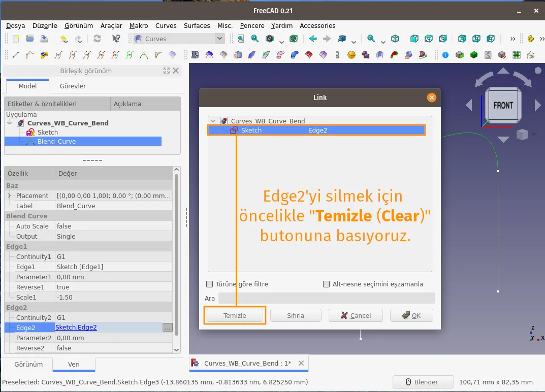Click the Save document icon
This screenshot has width=545, height=392.
click(x=44, y=39)
